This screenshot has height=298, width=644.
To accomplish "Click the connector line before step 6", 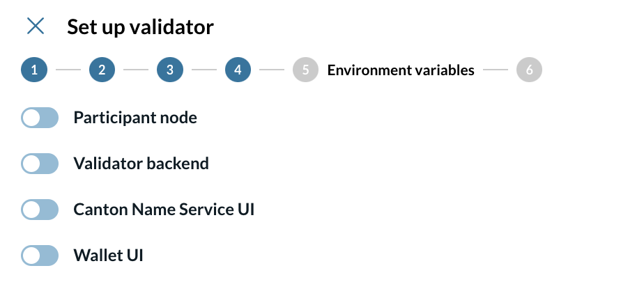I will coord(496,70).
